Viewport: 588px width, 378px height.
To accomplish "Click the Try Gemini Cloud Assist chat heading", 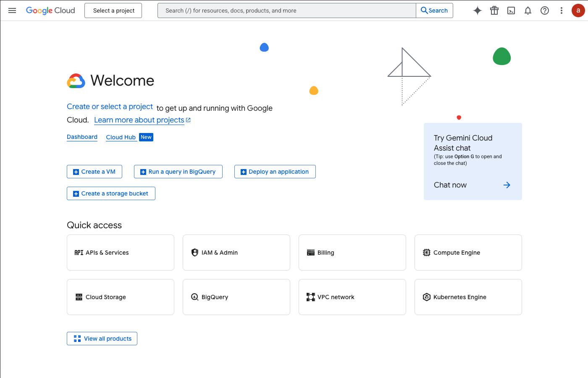I will click(463, 143).
